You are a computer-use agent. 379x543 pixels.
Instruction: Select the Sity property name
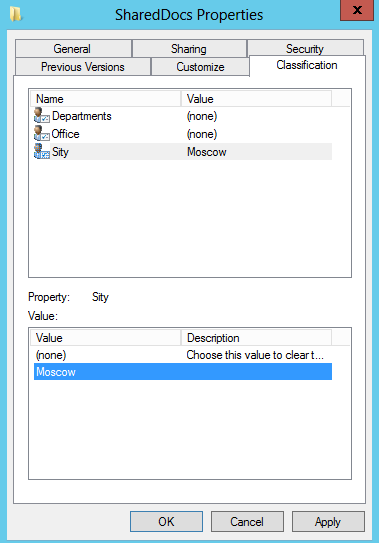pyautogui.click(x=60, y=152)
